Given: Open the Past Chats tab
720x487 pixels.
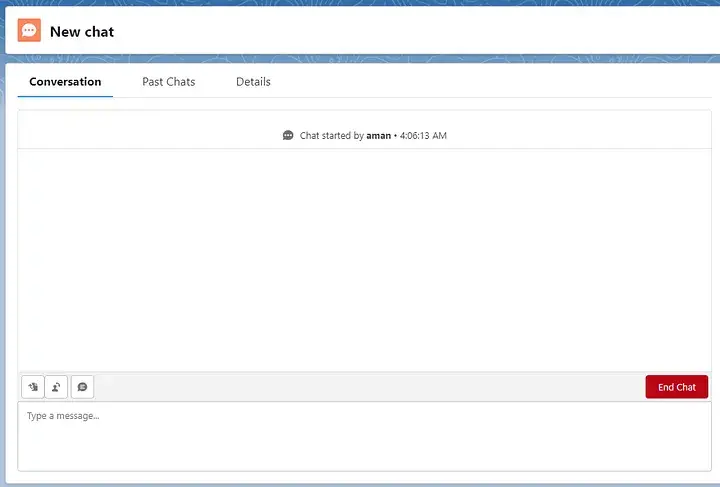Looking at the screenshot, I should coord(168,82).
